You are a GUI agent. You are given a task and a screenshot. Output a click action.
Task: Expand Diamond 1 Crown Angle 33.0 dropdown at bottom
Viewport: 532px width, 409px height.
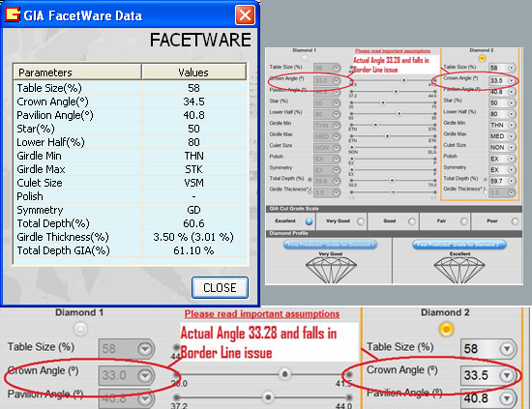point(145,375)
